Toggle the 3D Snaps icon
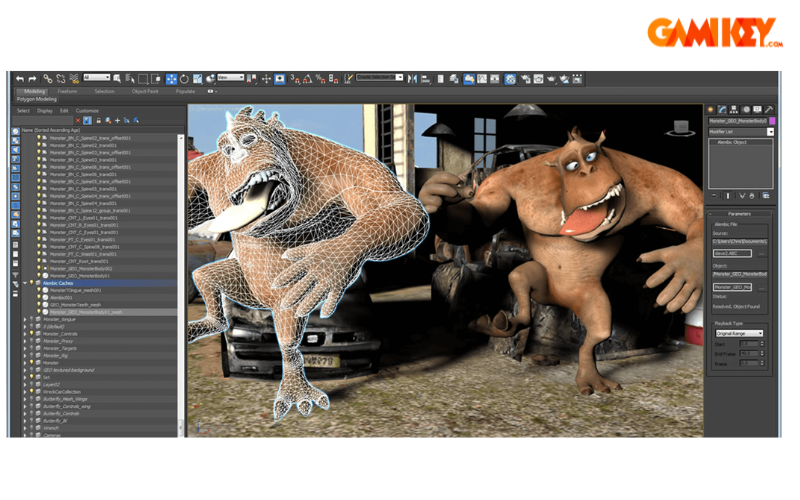 click(x=294, y=79)
